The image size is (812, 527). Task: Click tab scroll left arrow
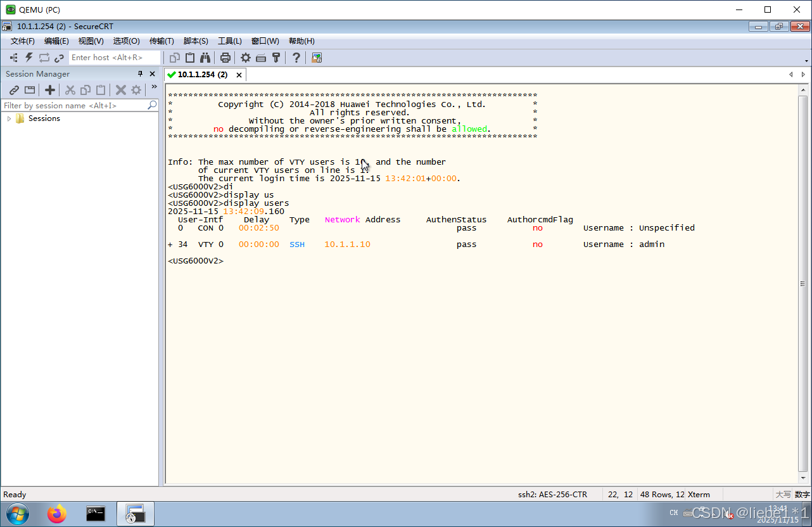(x=790, y=75)
